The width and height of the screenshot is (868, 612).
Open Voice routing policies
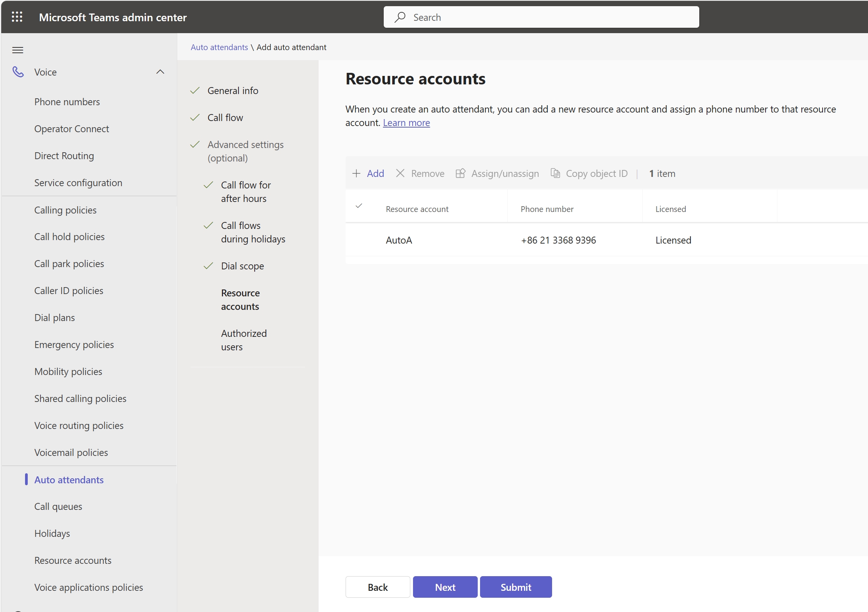pos(79,425)
